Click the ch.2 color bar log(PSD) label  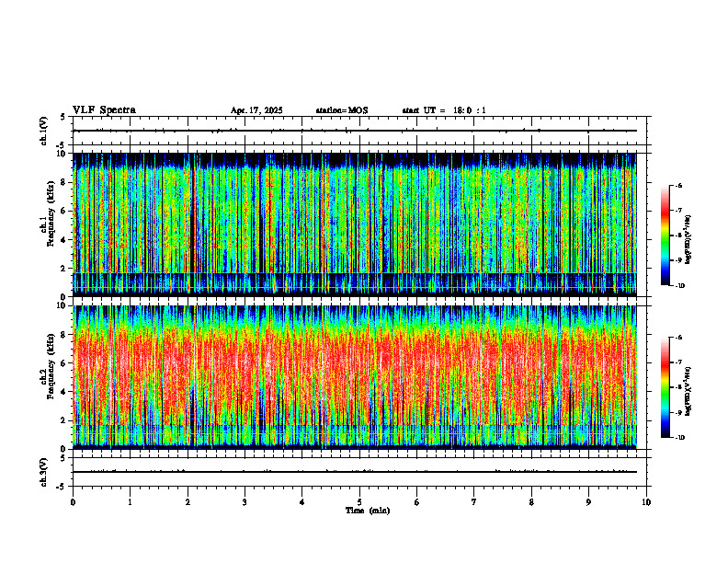[x=688, y=391]
